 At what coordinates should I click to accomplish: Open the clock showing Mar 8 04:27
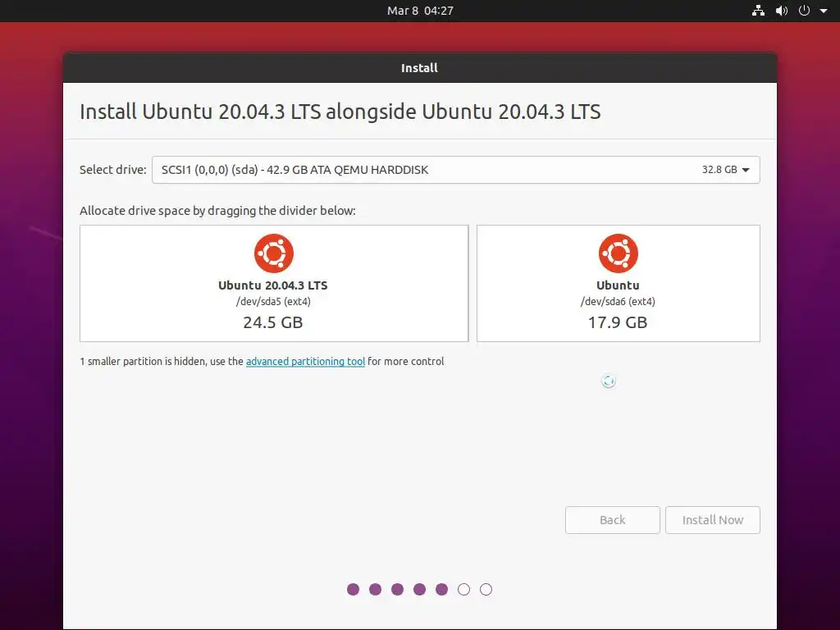pyautogui.click(x=420, y=11)
